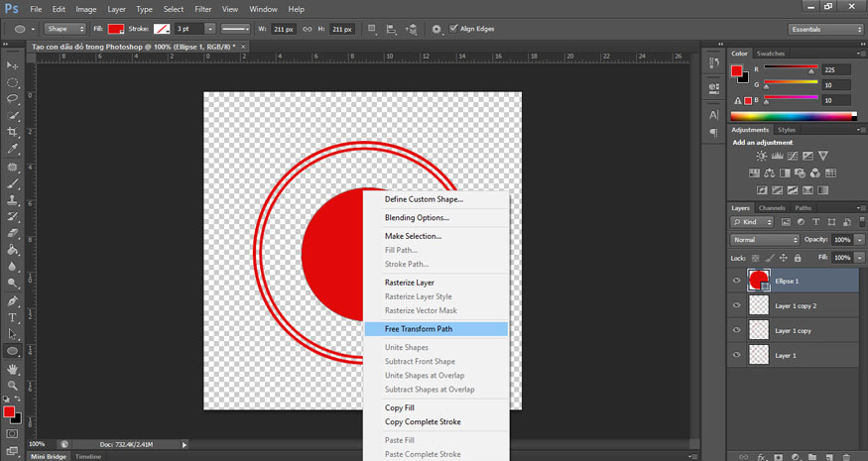Select the Path Selection tool
Screen dimensions: 868x461
12,334
